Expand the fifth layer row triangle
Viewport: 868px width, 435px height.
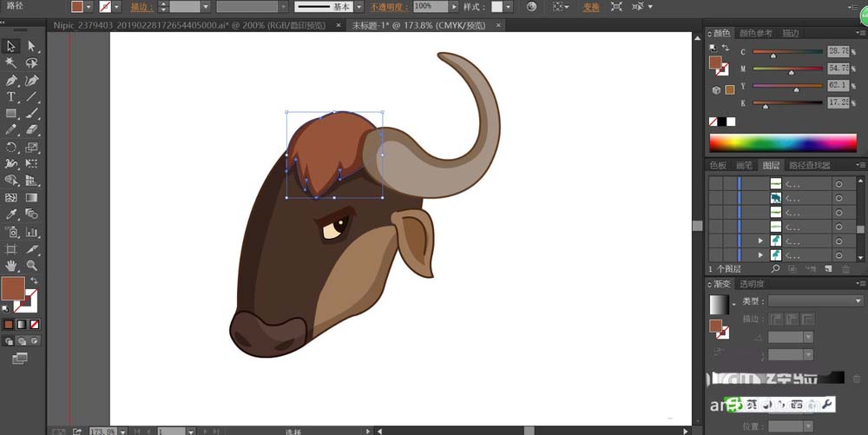pyautogui.click(x=760, y=241)
